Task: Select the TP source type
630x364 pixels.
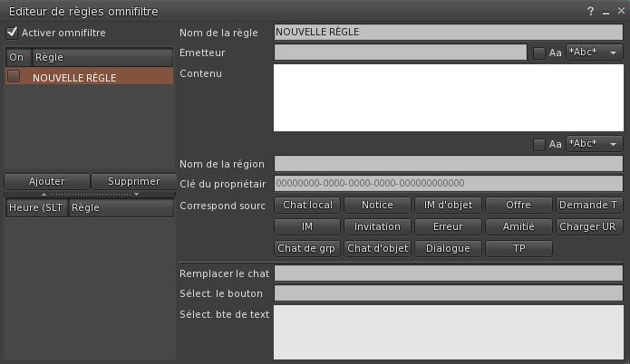Action: tap(519, 248)
